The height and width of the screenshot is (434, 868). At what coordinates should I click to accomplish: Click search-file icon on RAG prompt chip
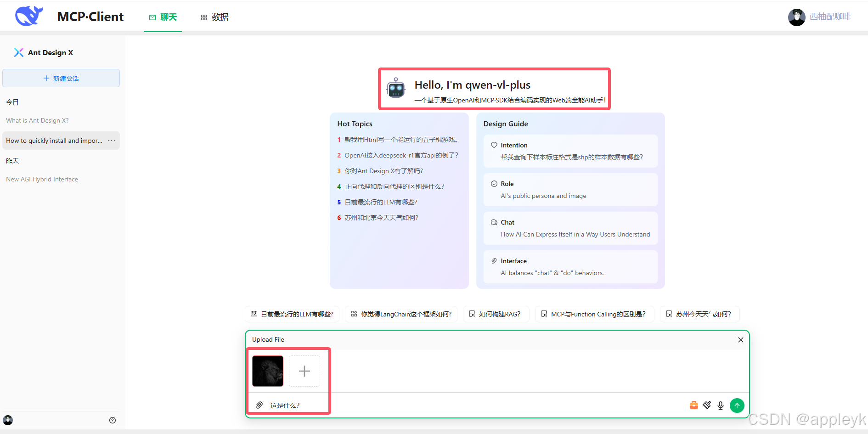click(472, 314)
